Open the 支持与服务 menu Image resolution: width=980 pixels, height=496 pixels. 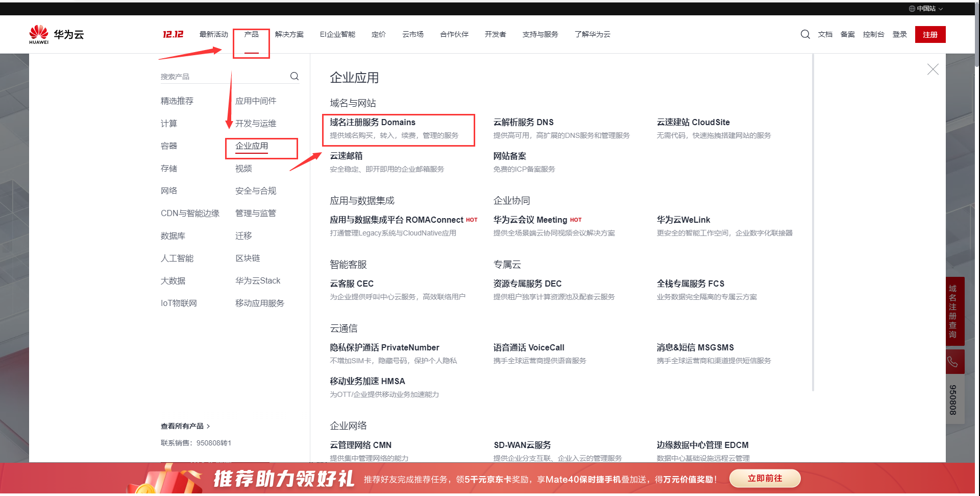point(541,34)
